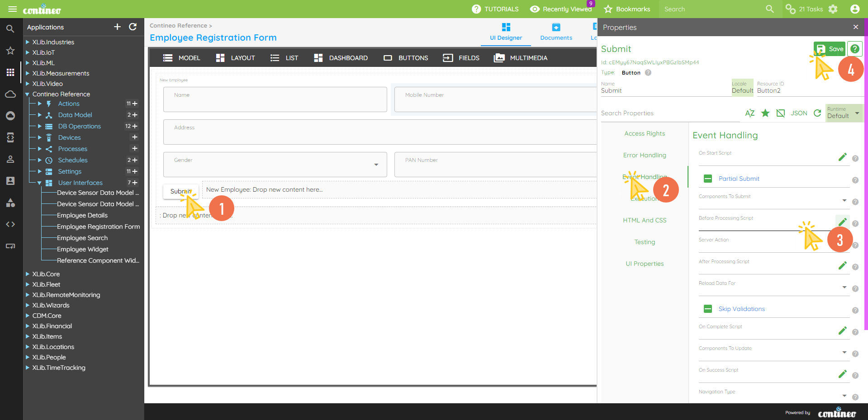
Task: Expand the XLib.Core tree node
Action: [28, 274]
